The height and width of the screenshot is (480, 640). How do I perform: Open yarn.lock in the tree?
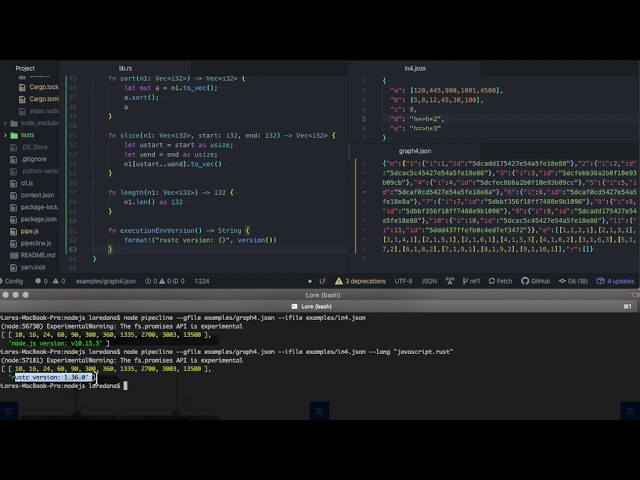click(x=33, y=267)
